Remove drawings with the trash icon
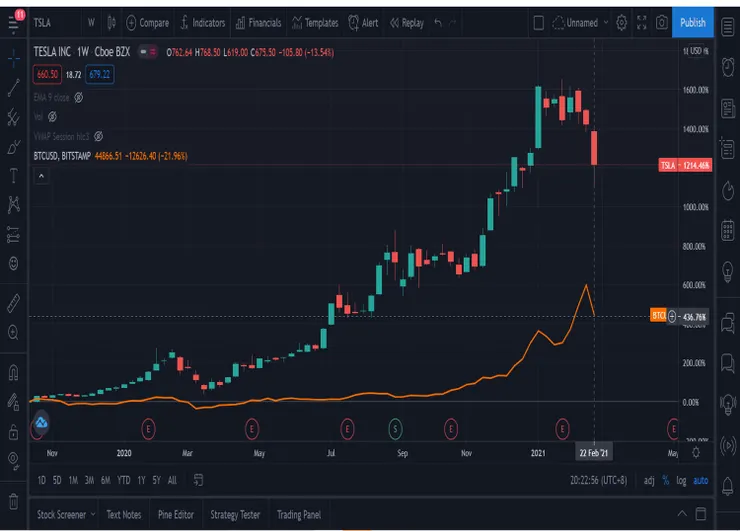Image resolution: width=740 pixels, height=531 pixels. pos(13,501)
